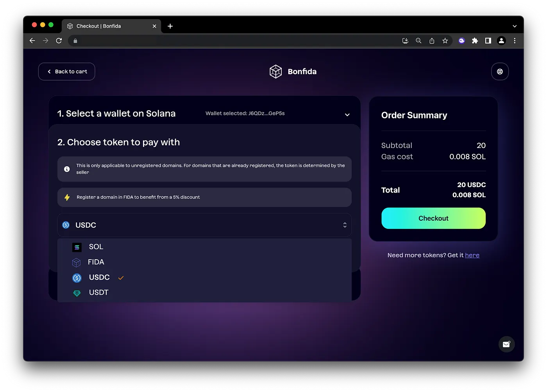Click the lightning bolt FIDA discount icon
547x392 pixels.
tap(67, 197)
